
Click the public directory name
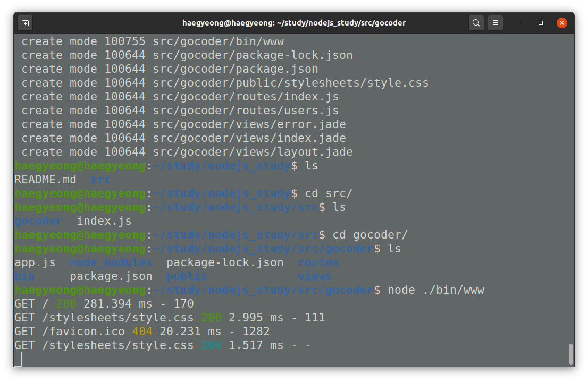187,276
